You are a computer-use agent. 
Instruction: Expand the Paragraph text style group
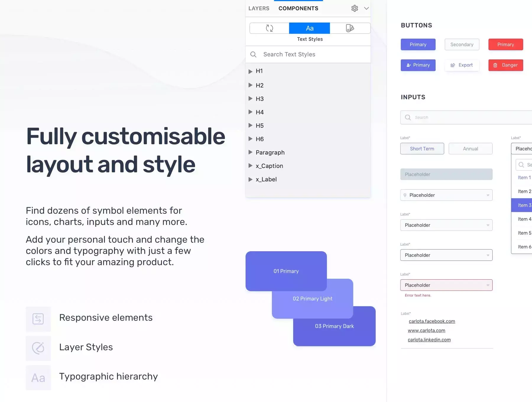(x=250, y=152)
